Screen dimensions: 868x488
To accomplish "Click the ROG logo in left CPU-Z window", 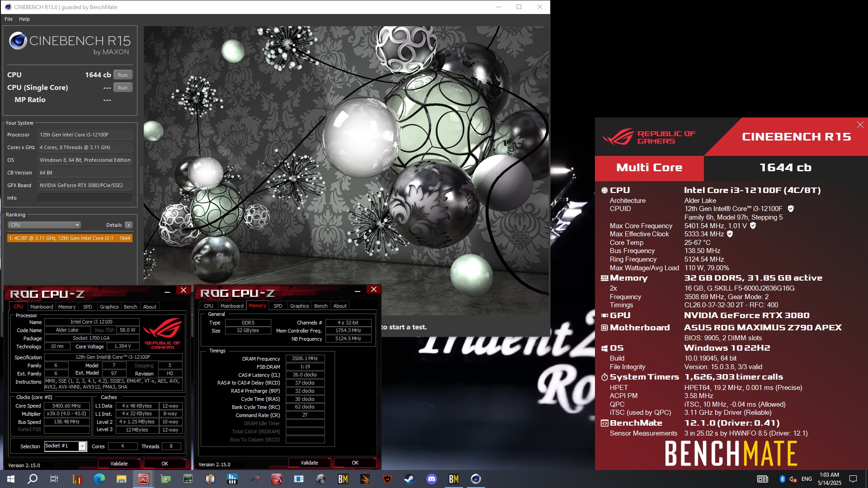I will [163, 333].
